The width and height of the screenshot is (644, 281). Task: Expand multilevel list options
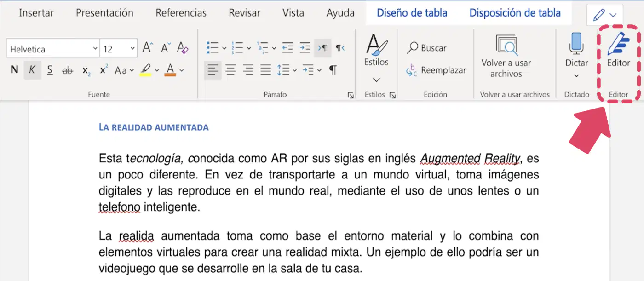(x=274, y=48)
